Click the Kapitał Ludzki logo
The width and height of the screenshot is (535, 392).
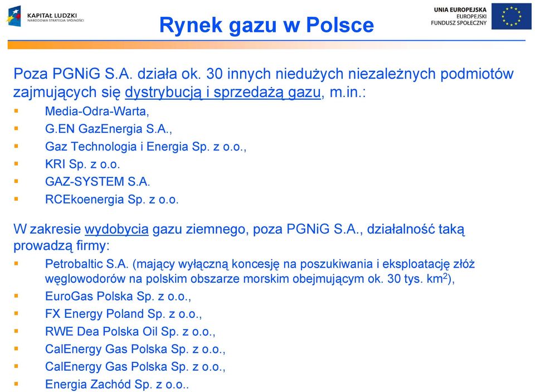click(x=45, y=16)
